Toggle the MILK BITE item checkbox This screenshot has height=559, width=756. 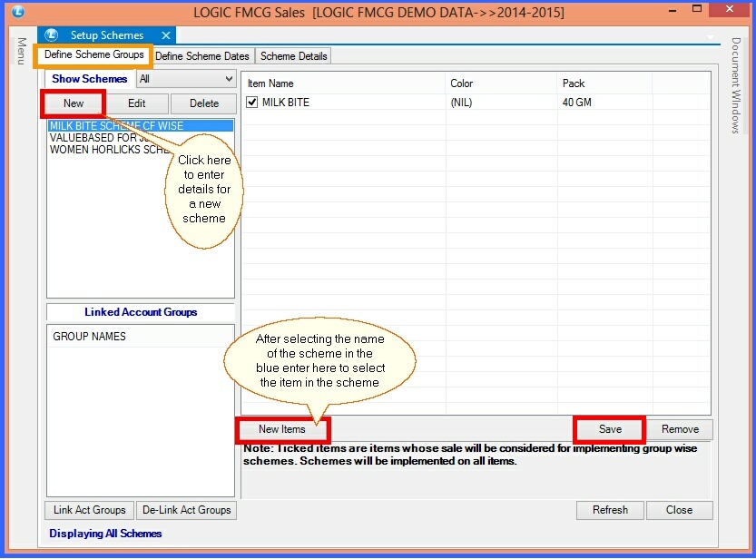tap(251, 103)
